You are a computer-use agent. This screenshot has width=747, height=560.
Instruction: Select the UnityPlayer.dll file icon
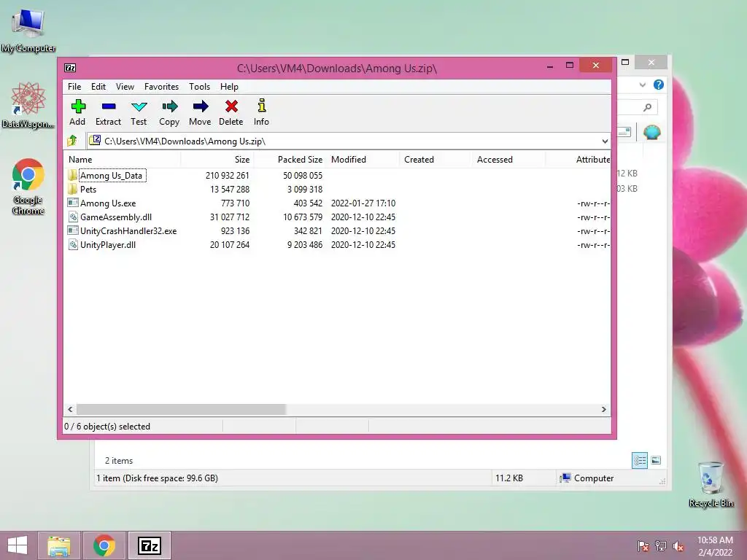coord(73,244)
